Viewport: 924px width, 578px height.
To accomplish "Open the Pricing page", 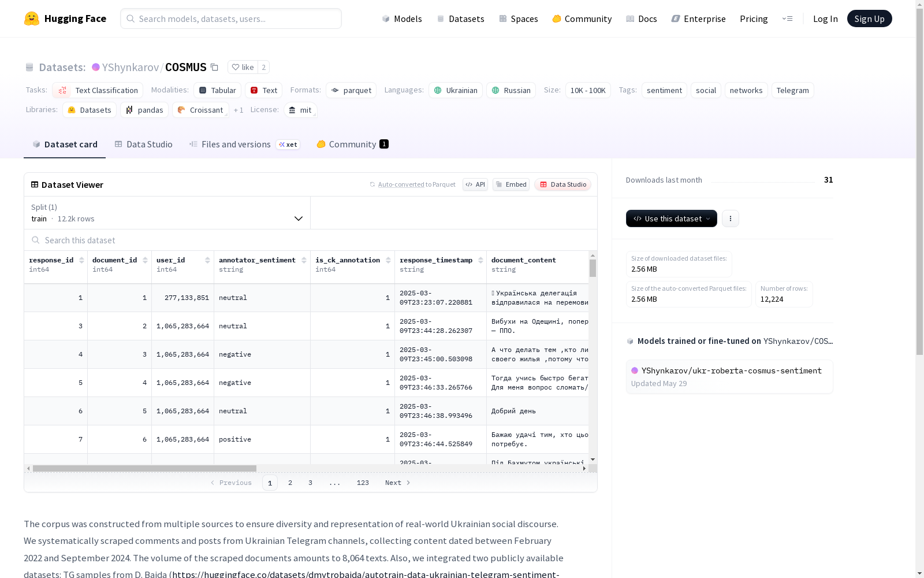I will pyautogui.click(x=754, y=18).
